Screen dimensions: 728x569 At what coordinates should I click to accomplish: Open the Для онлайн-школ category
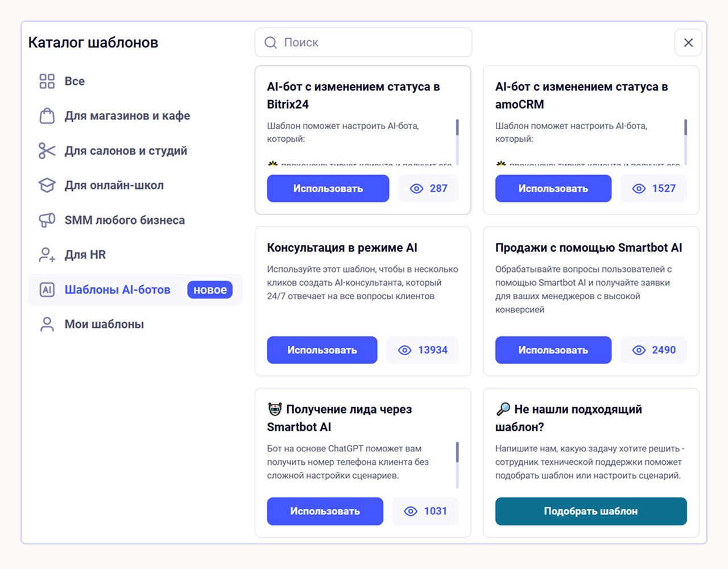(114, 185)
